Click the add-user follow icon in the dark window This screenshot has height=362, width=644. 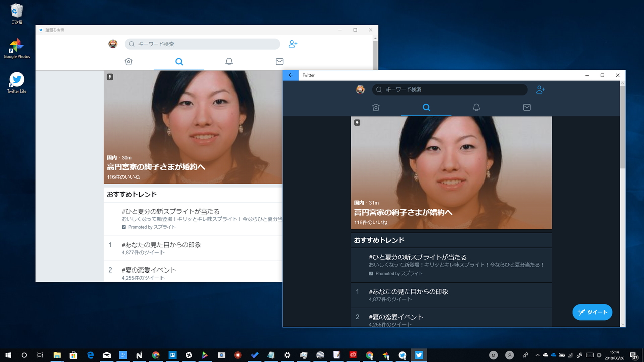pyautogui.click(x=540, y=89)
